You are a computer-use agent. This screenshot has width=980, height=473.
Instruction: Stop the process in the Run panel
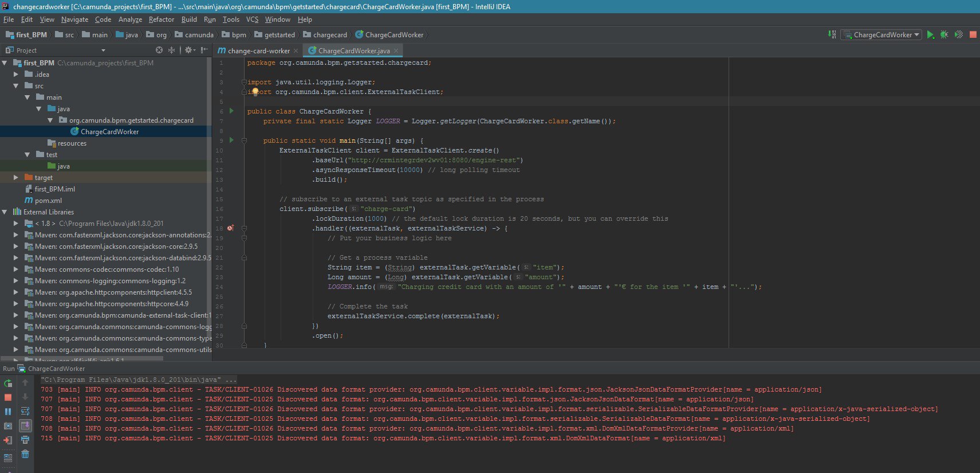tap(8, 397)
